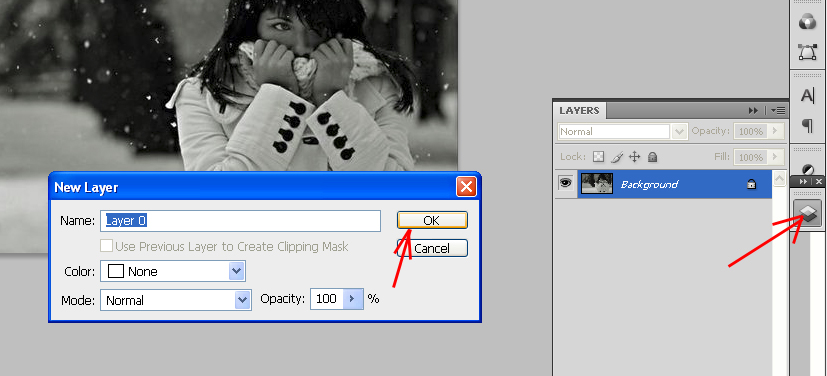Image resolution: width=827 pixels, height=376 pixels.
Task: Open the Channels panel icon
Action: click(x=807, y=22)
